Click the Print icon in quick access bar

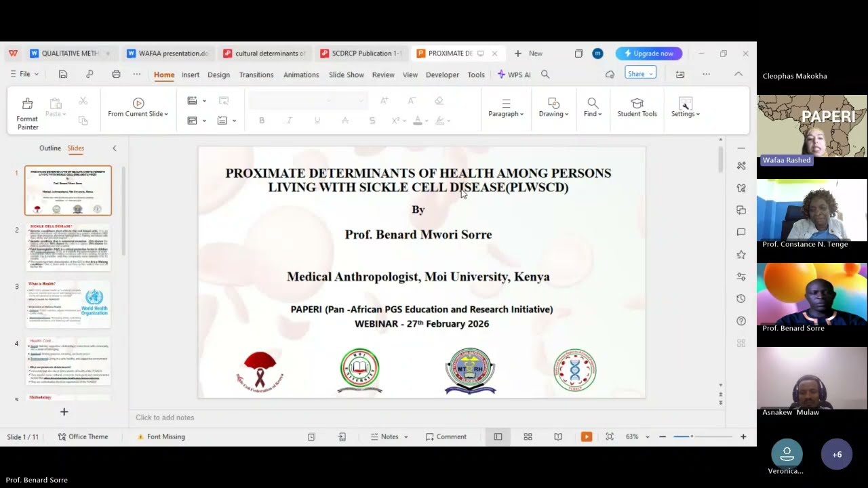[x=116, y=74]
